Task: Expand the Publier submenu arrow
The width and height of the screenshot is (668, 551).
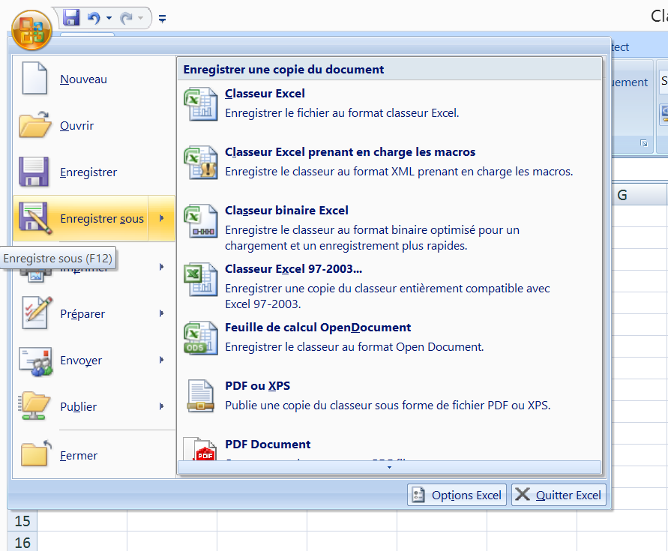Action: point(162,407)
